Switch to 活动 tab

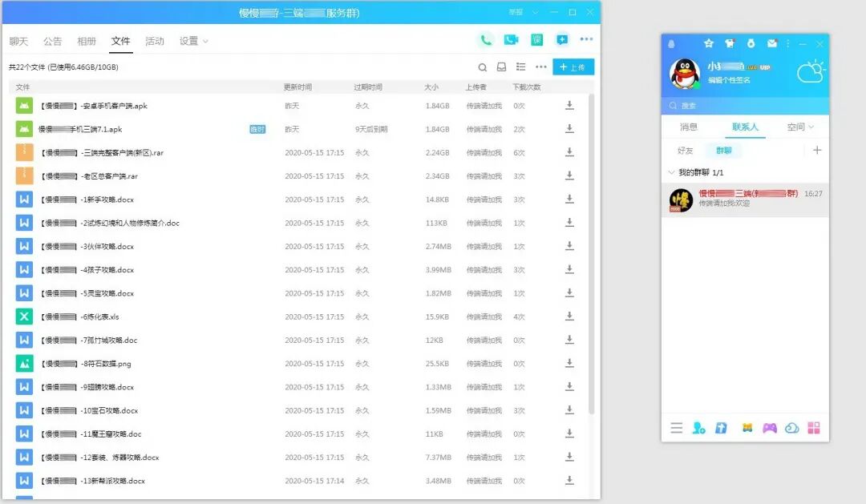click(x=155, y=41)
